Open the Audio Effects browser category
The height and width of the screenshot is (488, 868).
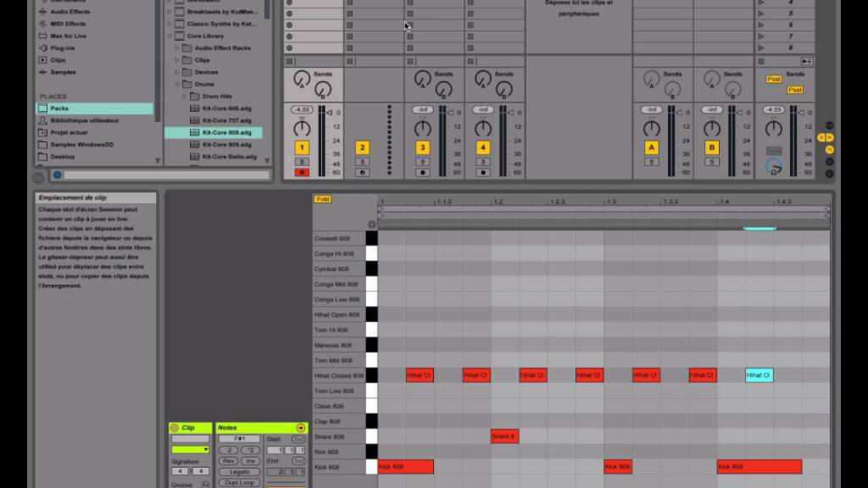(x=70, y=12)
